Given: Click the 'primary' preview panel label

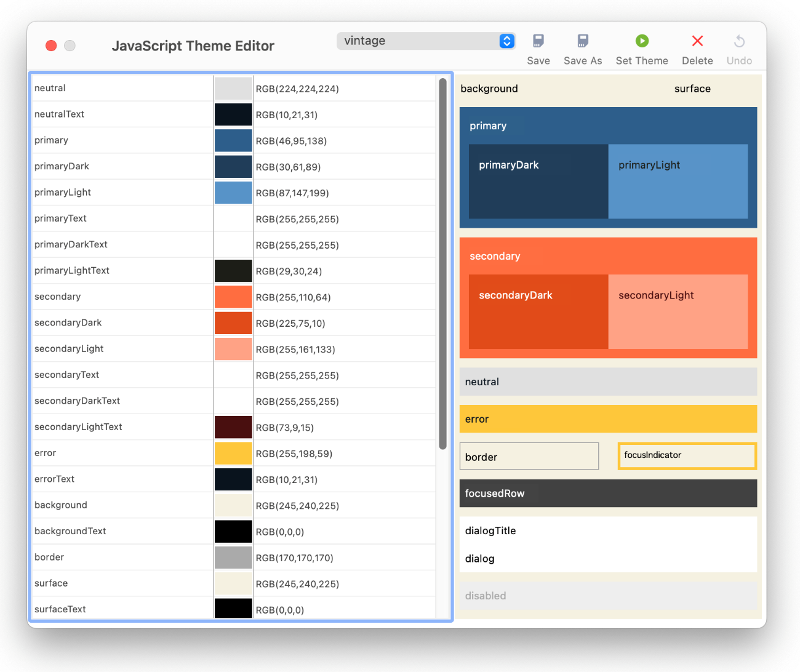Looking at the screenshot, I should pyautogui.click(x=488, y=126).
